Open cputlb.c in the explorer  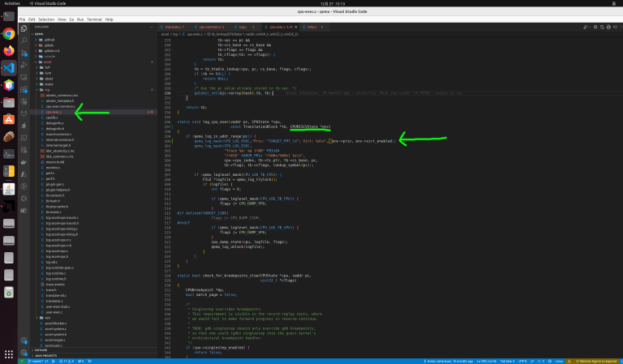point(52,118)
